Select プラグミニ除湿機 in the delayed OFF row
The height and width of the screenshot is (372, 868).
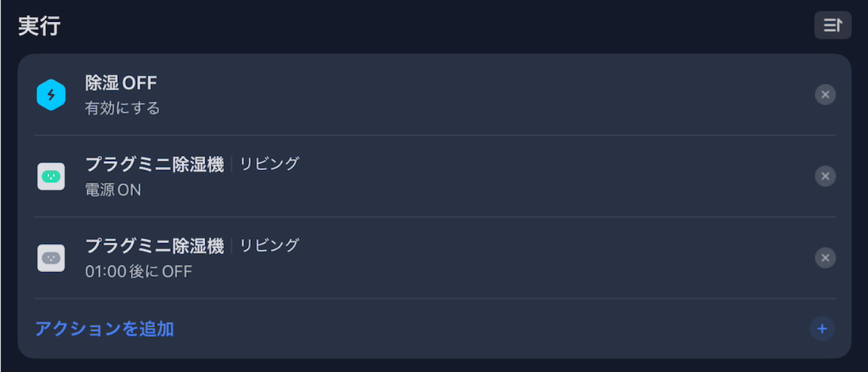pyautogui.click(x=154, y=246)
